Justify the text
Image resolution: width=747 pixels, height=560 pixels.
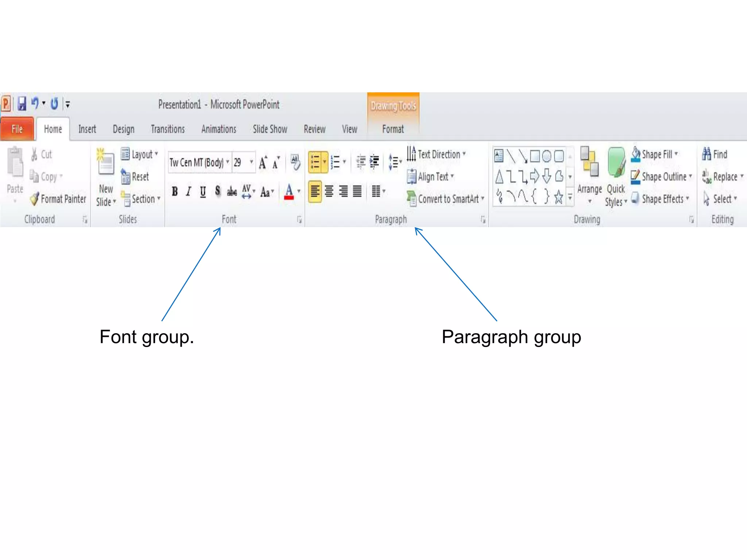357,191
